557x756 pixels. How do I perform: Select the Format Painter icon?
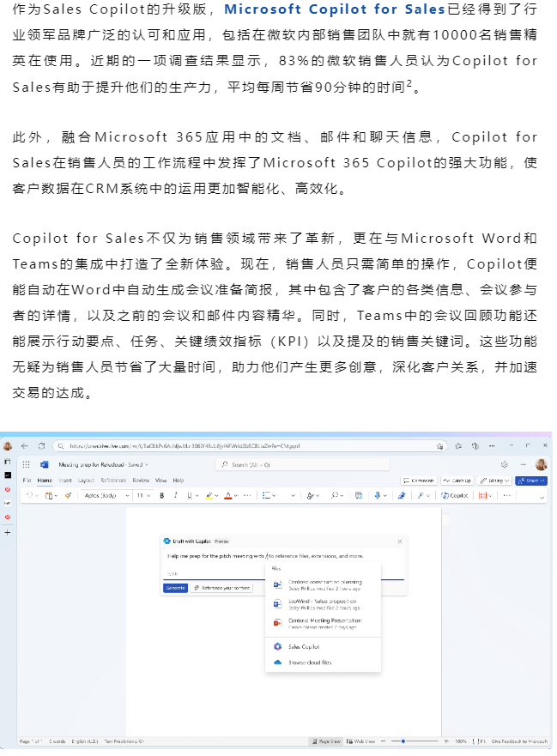(x=69, y=495)
